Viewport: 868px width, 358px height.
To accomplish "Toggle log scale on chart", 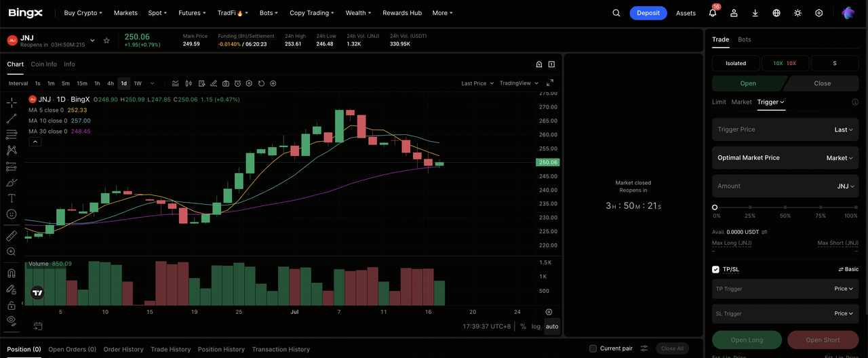I will [x=536, y=326].
